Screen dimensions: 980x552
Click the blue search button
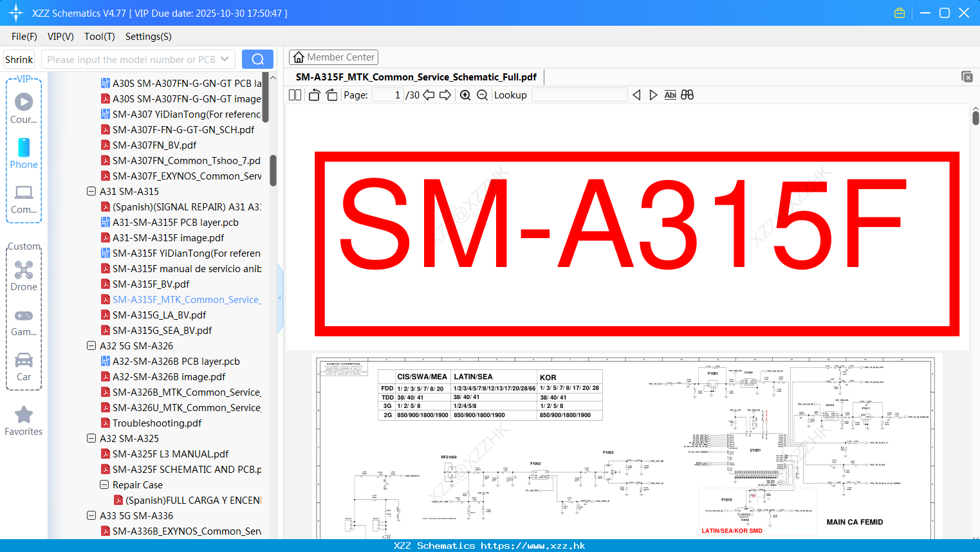[257, 59]
